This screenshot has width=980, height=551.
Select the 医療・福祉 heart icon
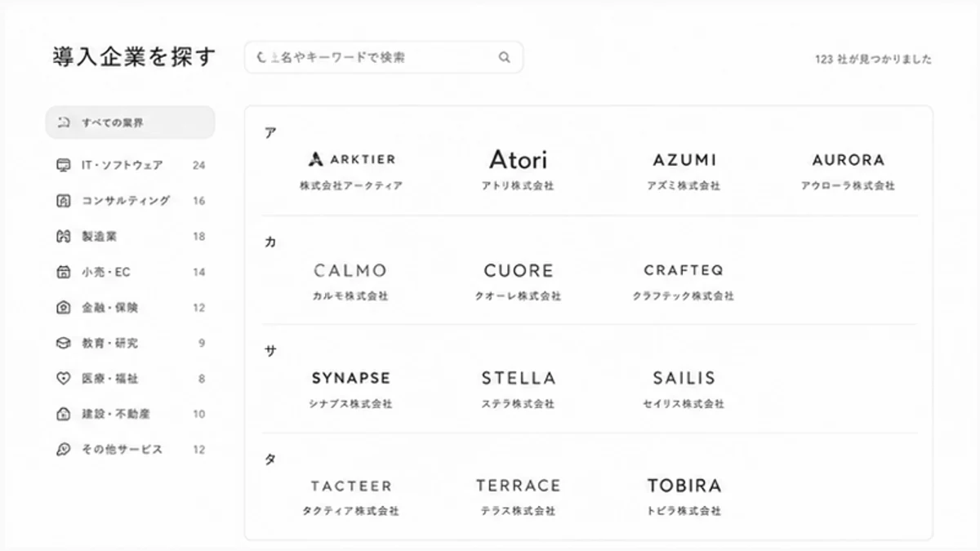pos(63,379)
